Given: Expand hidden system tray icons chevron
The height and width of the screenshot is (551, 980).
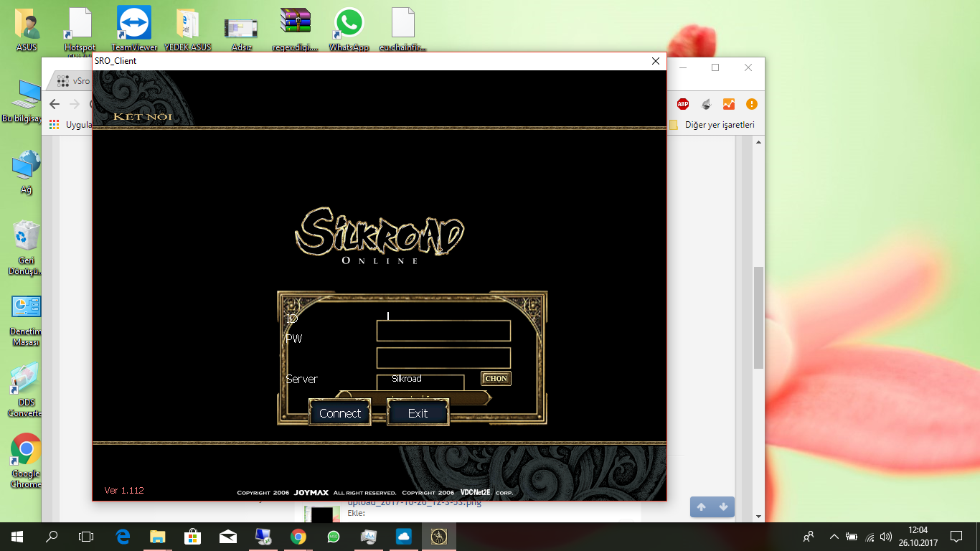Looking at the screenshot, I should tap(834, 536).
